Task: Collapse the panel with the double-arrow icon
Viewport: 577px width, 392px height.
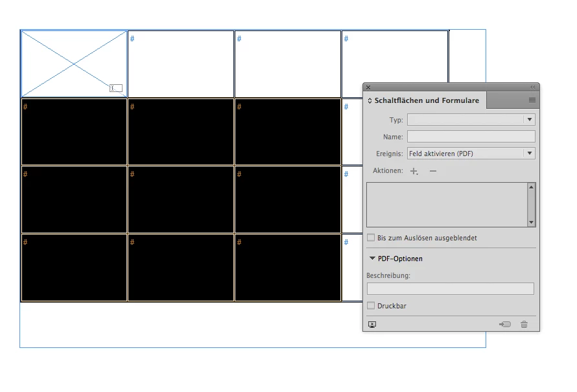Action: click(x=532, y=87)
